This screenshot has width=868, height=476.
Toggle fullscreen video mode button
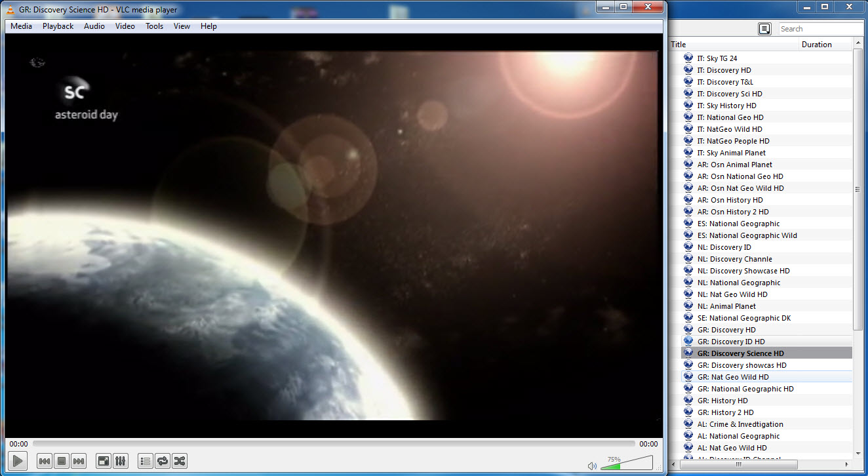point(104,461)
